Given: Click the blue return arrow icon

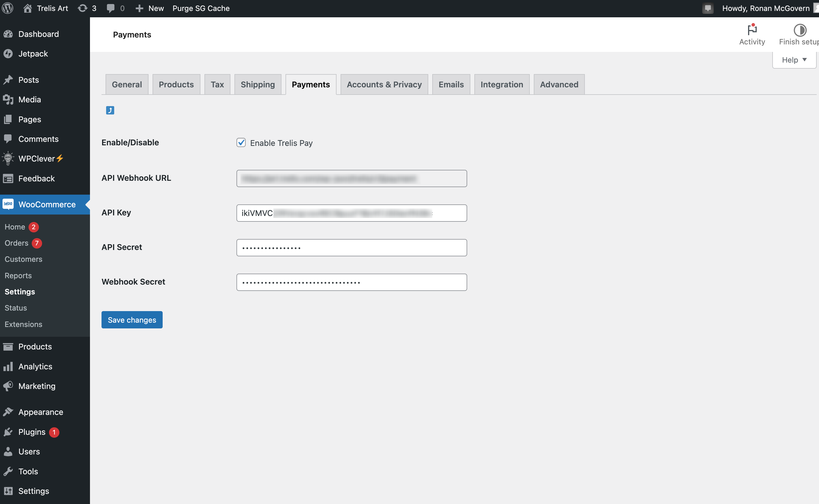Looking at the screenshot, I should coord(110,110).
